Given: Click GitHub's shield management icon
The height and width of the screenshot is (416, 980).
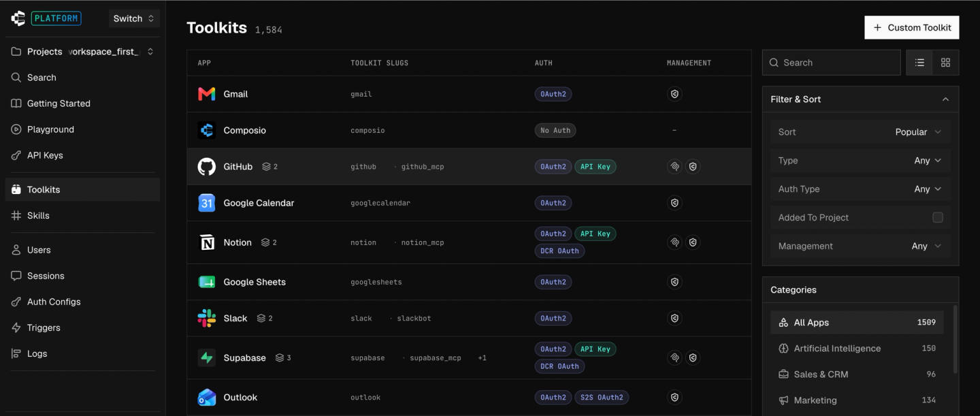Looking at the screenshot, I should coord(693,166).
